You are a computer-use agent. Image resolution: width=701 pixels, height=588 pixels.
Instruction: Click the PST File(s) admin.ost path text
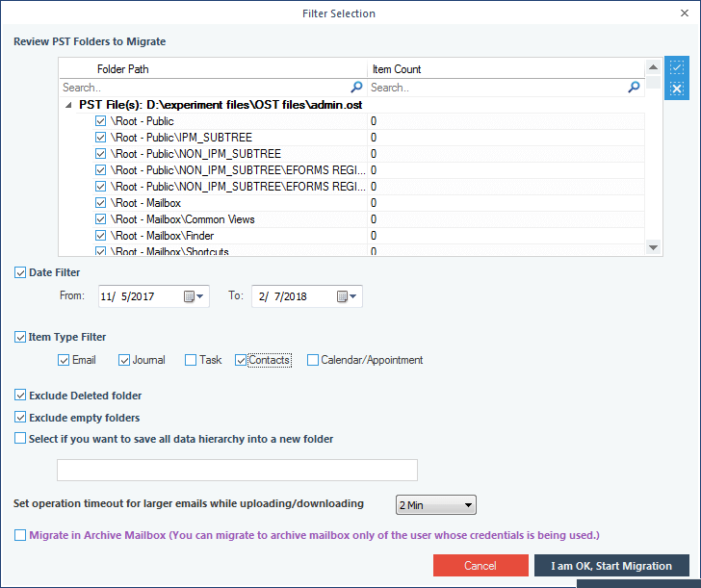point(221,105)
